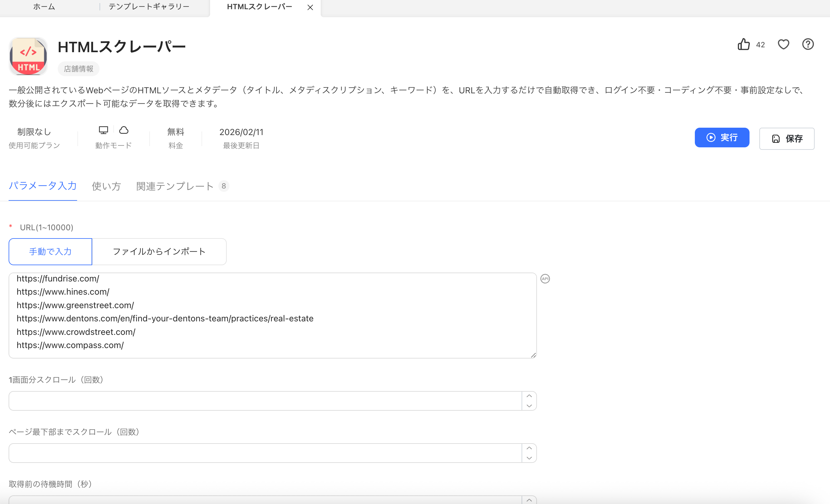Increase the 取得前の待機時間 value

coord(529,500)
